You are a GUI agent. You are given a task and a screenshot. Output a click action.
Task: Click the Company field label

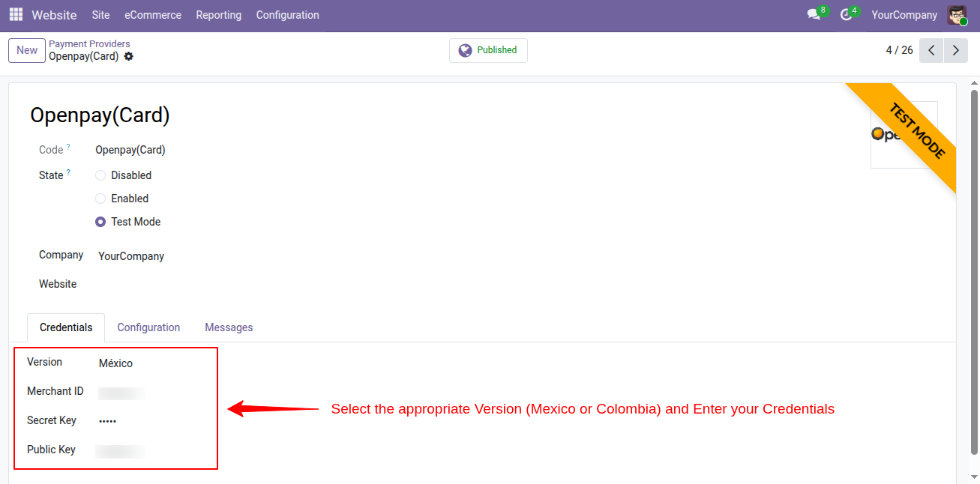(61, 255)
